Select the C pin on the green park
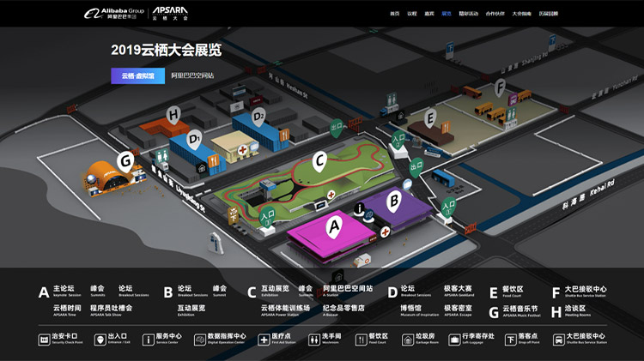Viewport: 644px width, 361px height. (x=319, y=161)
